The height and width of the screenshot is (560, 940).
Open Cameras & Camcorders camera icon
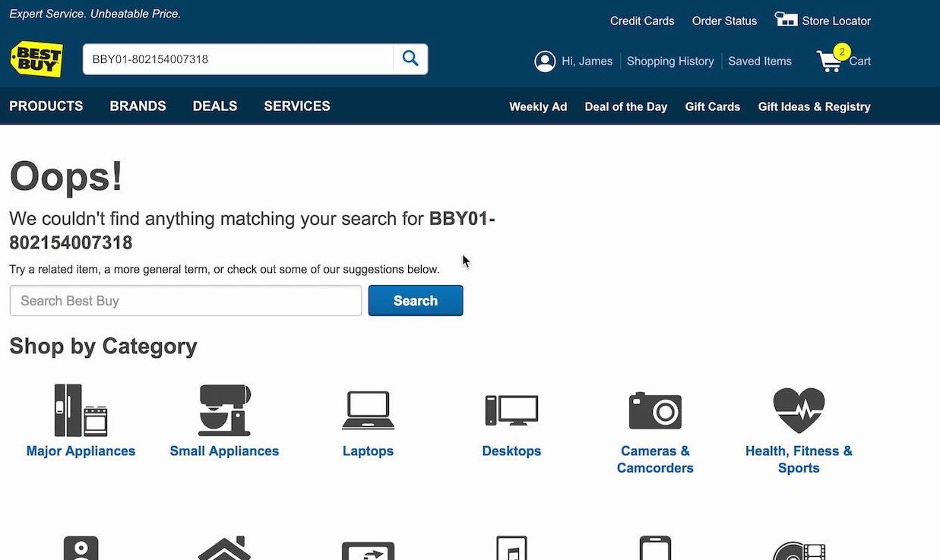(x=655, y=411)
